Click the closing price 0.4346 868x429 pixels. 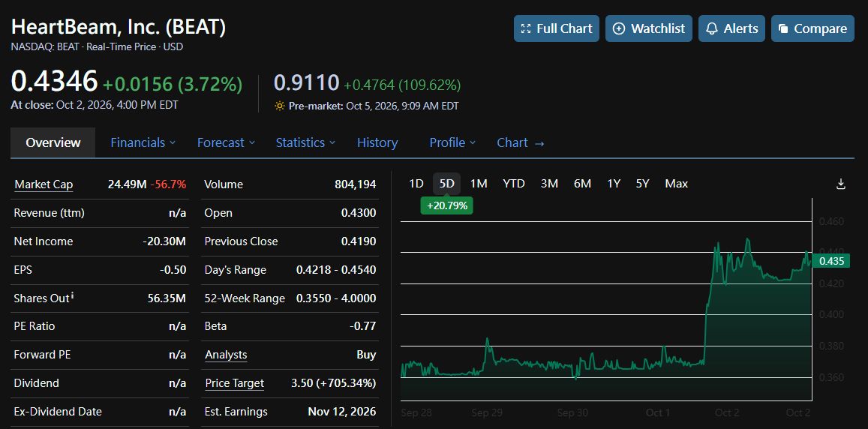pos(54,81)
